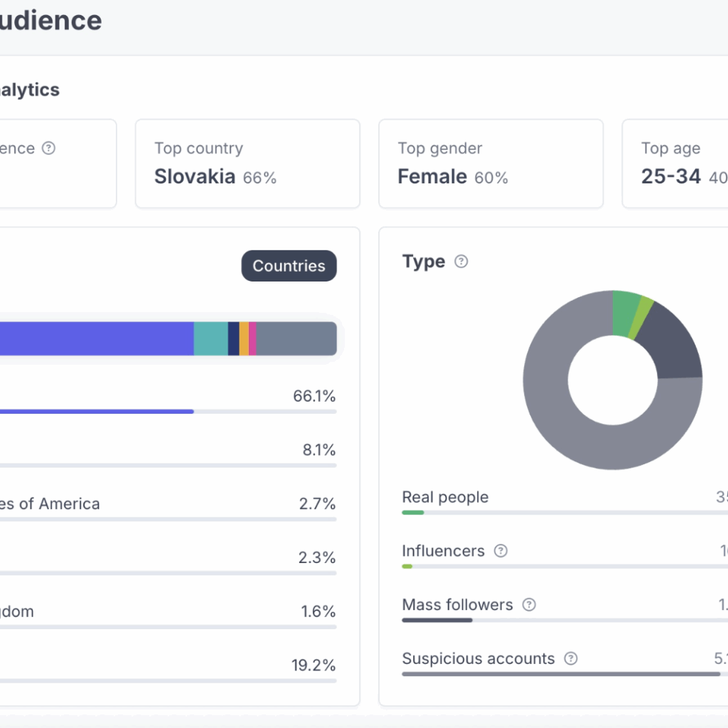The width and height of the screenshot is (728, 728).
Task: Click the teal segment of stacked bar
Action: pos(210,338)
